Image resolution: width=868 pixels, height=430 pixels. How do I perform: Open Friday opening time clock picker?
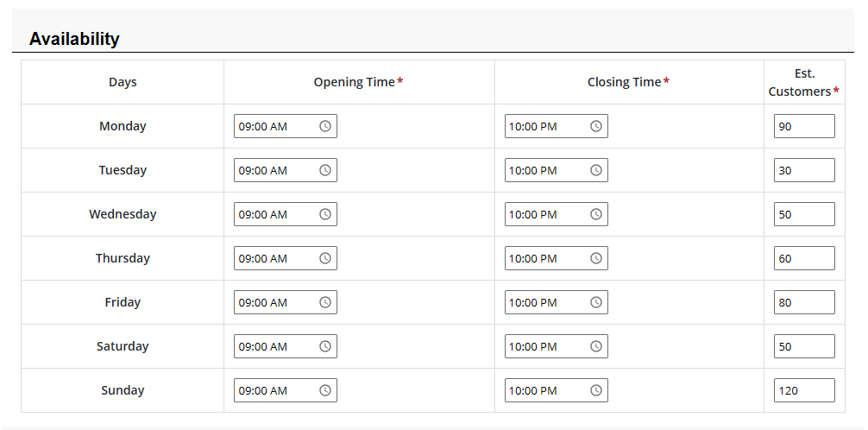325,302
